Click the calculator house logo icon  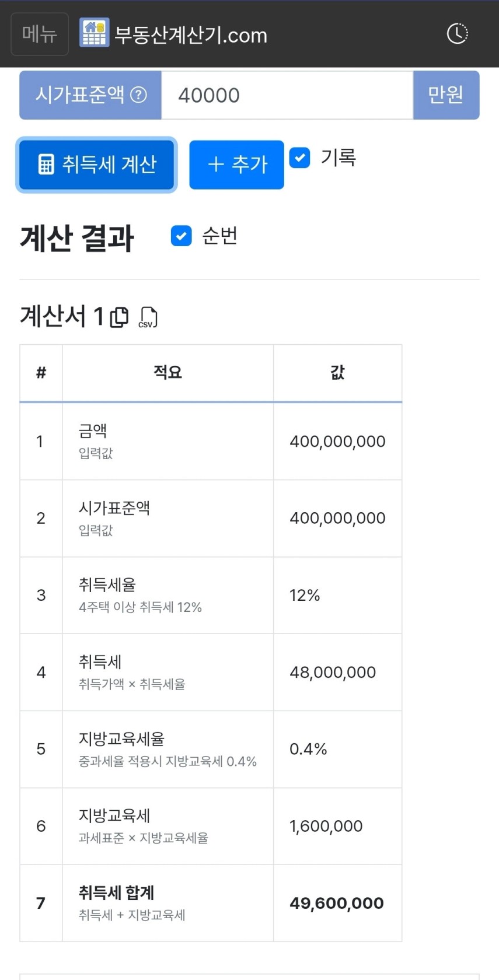[94, 33]
